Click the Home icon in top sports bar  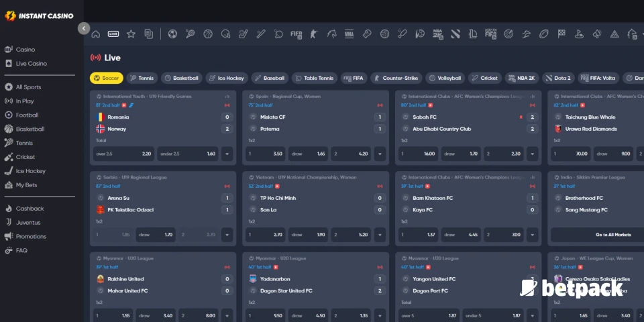(x=96, y=34)
